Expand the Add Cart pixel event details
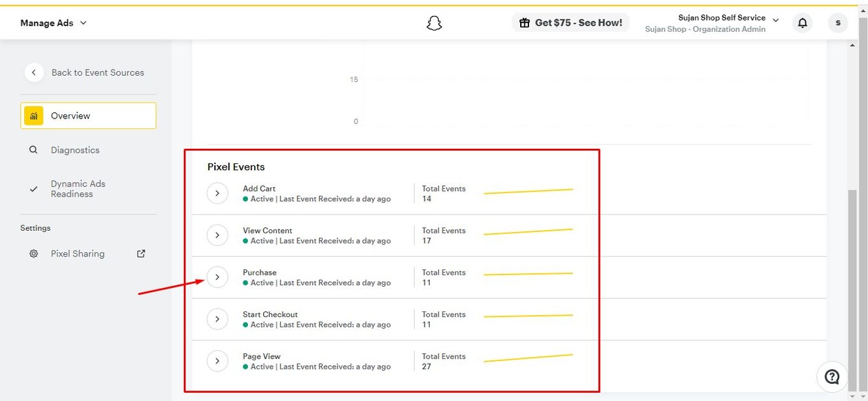The image size is (868, 401). click(218, 193)
